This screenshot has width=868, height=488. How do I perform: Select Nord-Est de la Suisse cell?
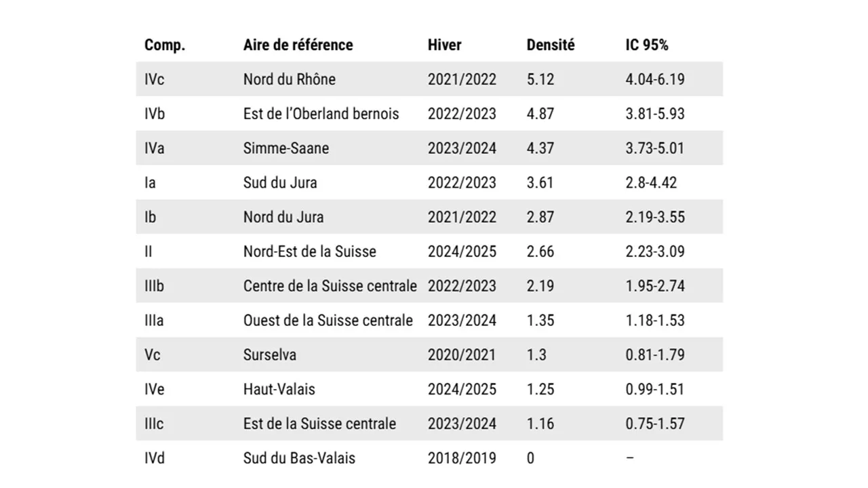(x=309, y=252)
